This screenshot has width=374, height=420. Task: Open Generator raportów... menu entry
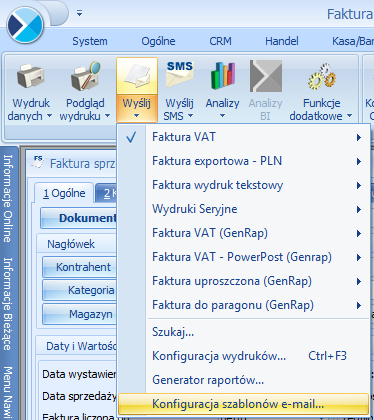pos(243,380)
